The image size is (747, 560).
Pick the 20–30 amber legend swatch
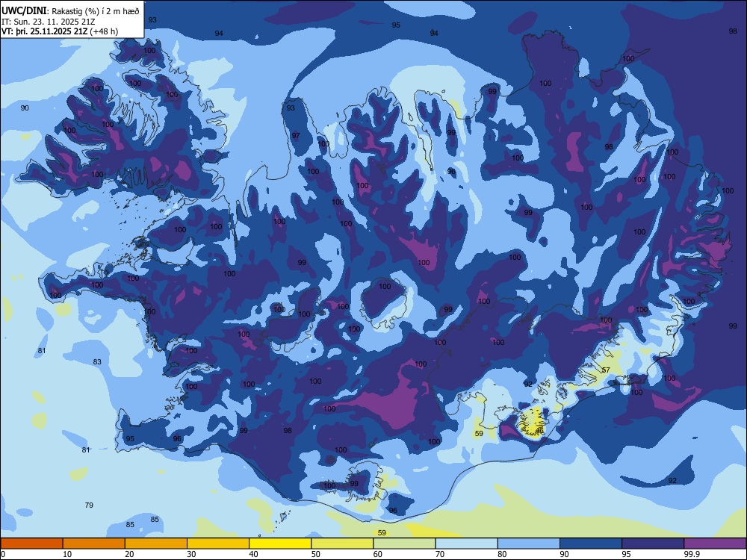pos(156,544)
